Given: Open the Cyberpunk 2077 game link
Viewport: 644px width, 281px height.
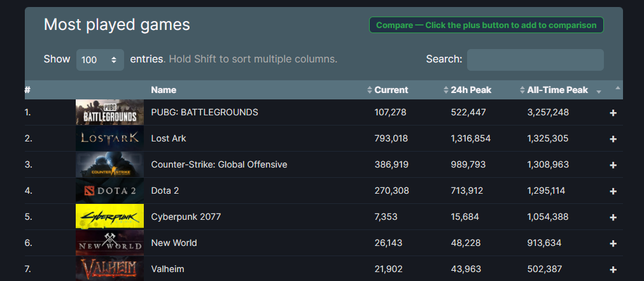Looking at the screenshot, I should click(186, 217).
